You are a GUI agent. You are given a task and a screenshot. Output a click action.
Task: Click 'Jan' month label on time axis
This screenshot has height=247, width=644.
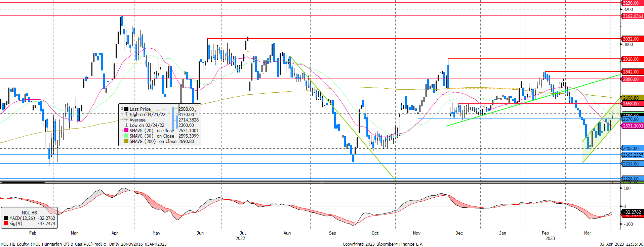coord(502,233)
